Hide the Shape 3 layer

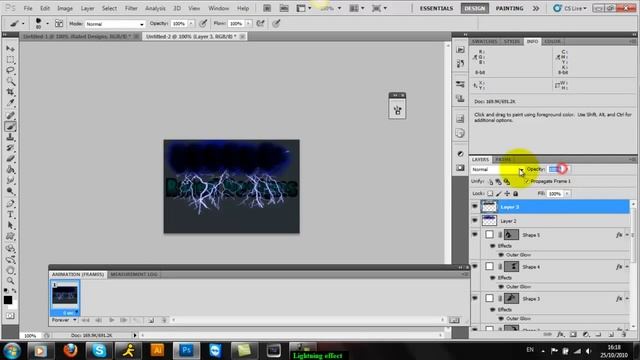pyautogui.click(x=475, y=298)
